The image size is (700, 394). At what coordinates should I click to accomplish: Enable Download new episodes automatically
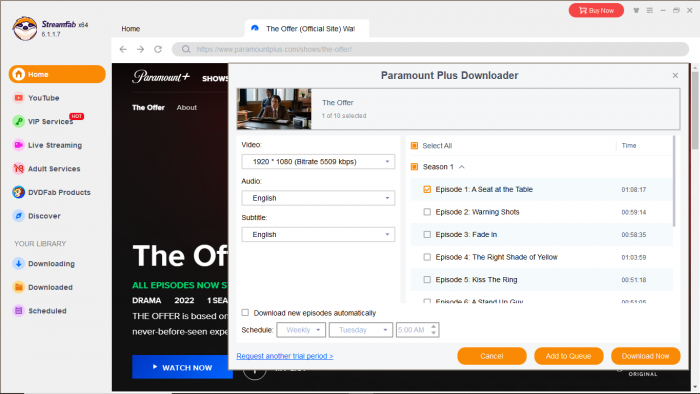click(245, 313)
